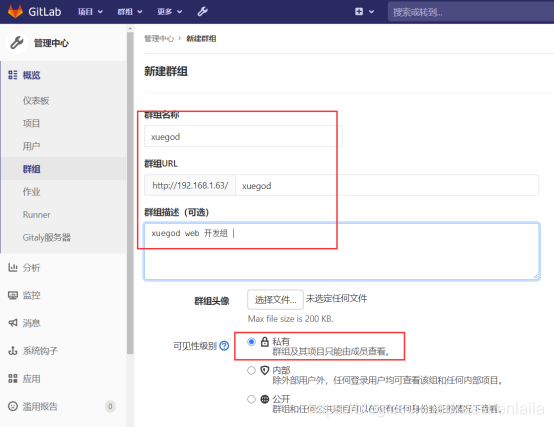Click the 新建群组 breadcrumb
554x427 pixels.
click(201, 38)
